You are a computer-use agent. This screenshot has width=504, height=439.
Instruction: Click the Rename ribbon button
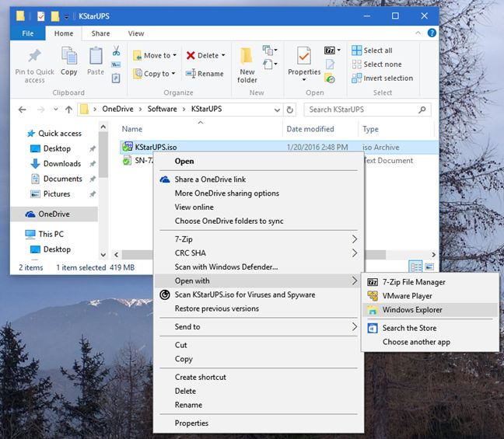(x=205, y=74)
